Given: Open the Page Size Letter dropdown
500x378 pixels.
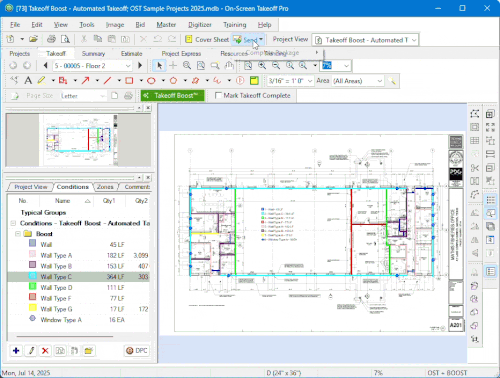Looking at the screenshot, I should click(82, 96).
